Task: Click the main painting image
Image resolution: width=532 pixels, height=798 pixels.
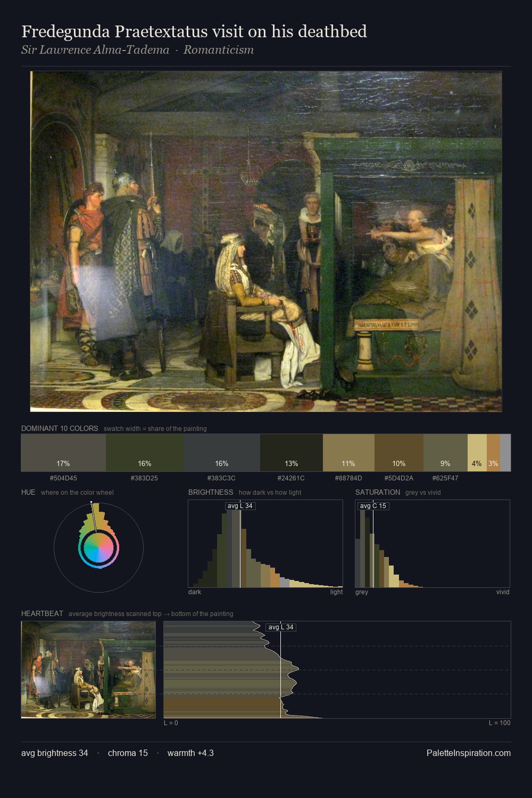Action: 266,242
